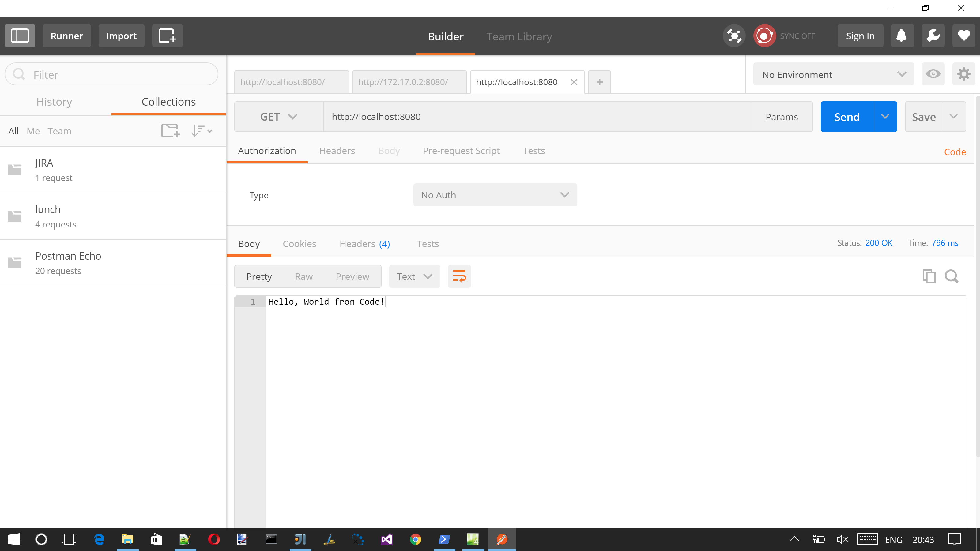Open Windows action center icon
The image size is (980, 551).
(x=955, y=539)
